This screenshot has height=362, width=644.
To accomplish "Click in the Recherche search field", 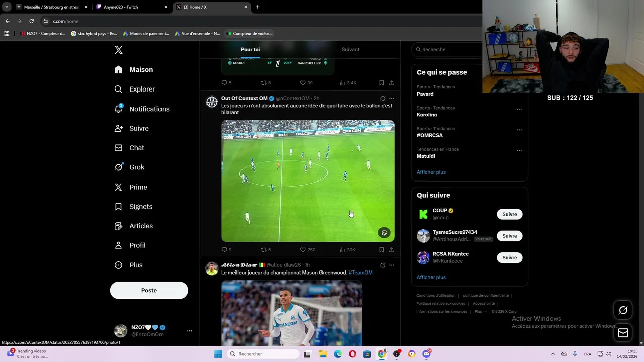I will coord(447,49).
